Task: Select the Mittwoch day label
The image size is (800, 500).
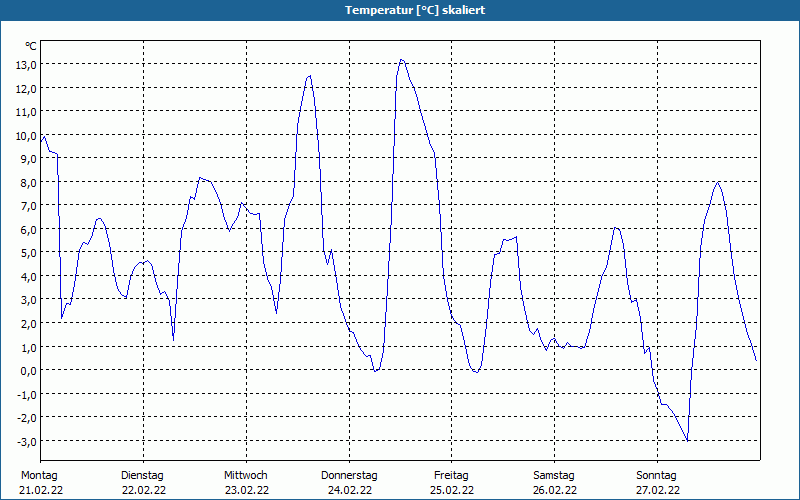Action: point(246,476)
